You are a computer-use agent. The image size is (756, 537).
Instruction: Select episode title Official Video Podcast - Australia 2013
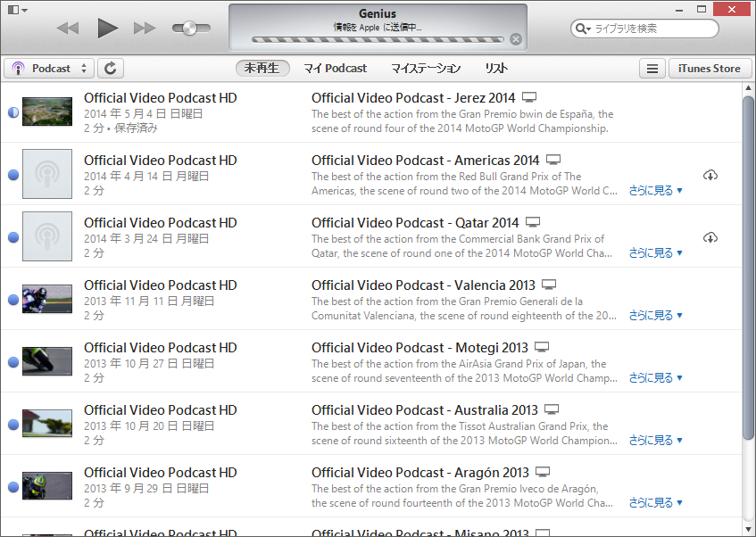[424, 409]
